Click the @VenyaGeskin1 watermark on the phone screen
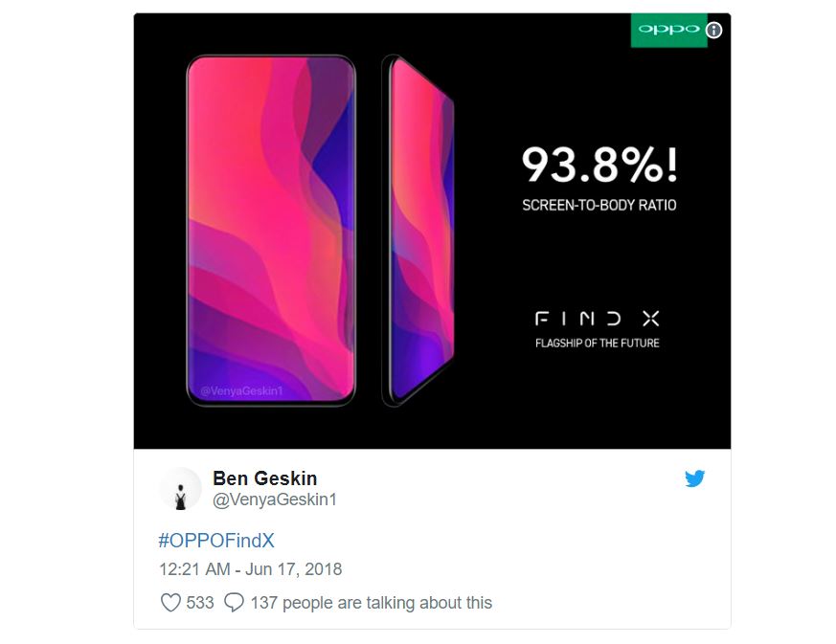The image size is (836, 644). click(x=241, y=391)
